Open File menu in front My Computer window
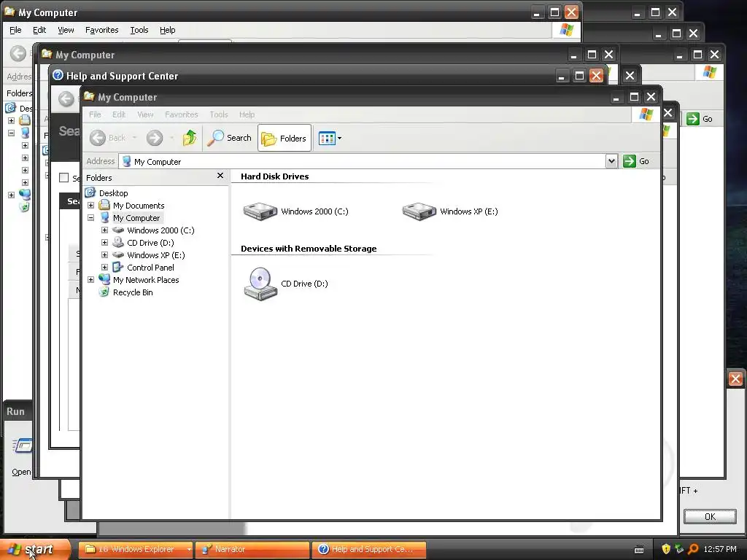Screen dimensions: 747x560 coord(95,114)
